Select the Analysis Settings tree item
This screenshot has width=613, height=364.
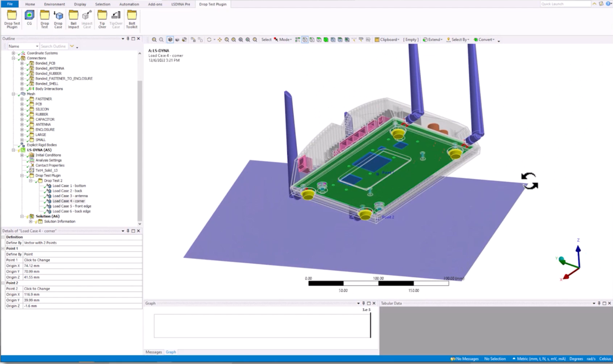[49, 160]
